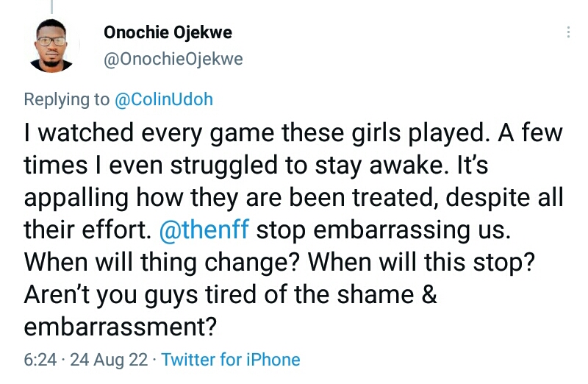This screenshot has width=588, height=384.
Task: Open the @ColinUdoh profile link
Action: coord(163,99)
